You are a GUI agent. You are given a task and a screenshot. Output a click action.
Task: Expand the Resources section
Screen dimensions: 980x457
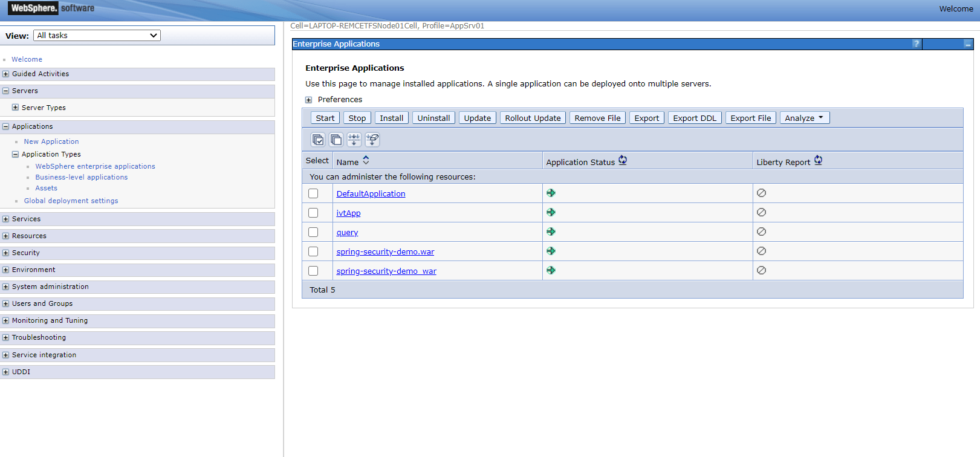[5, 236]
